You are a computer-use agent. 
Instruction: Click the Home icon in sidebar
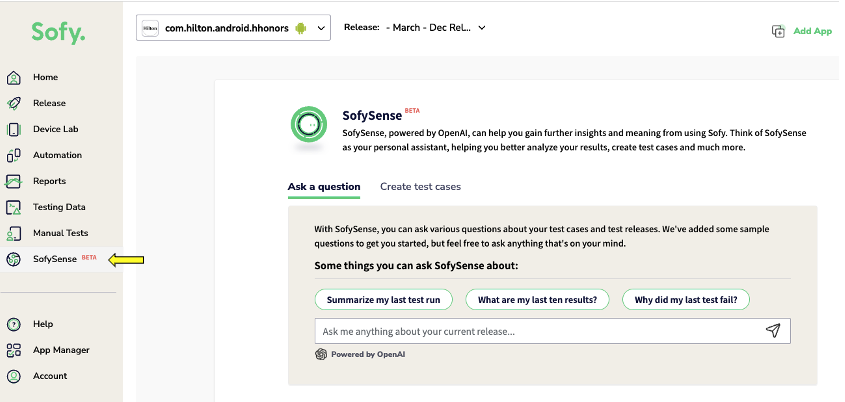pyautogui.click(x=13, y=78)
